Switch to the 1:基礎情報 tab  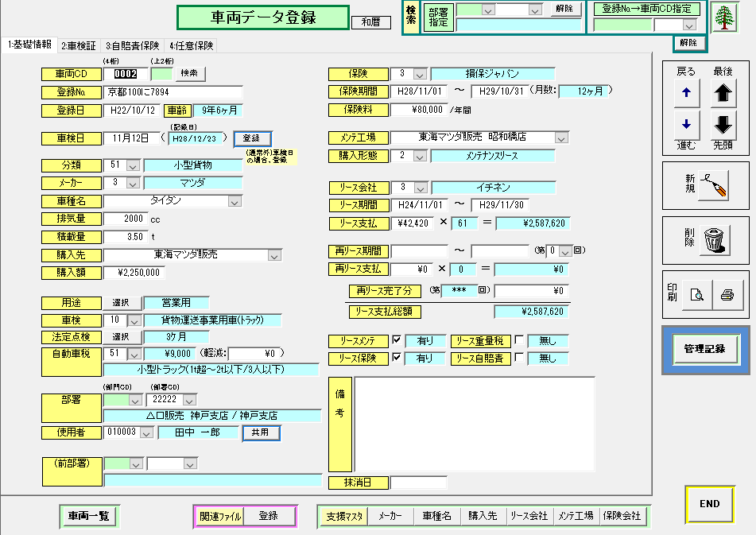[30, 45]
